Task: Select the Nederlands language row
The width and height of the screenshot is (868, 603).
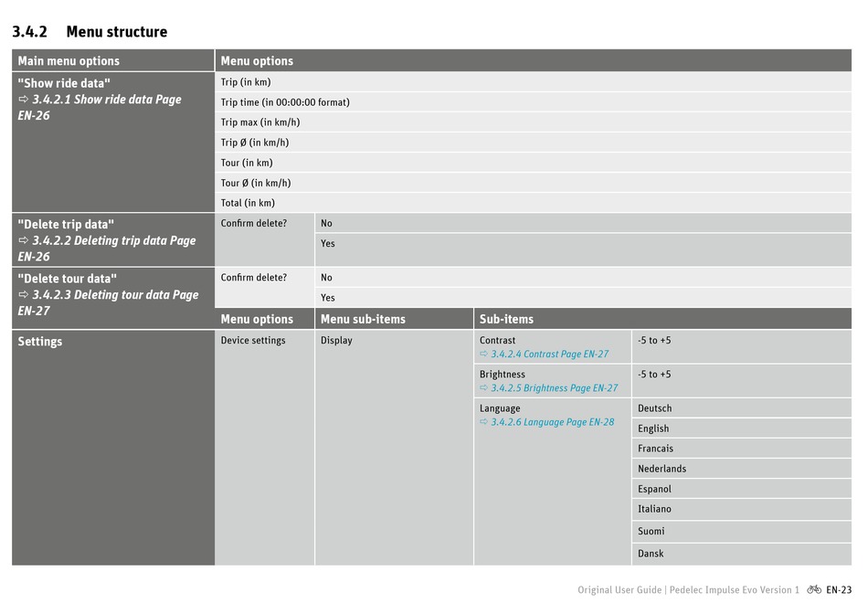Action: pos(741,469)
